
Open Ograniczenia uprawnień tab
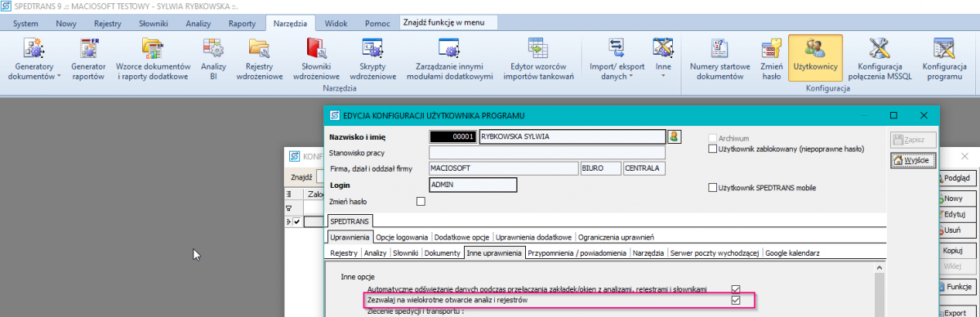click(616, 238)
